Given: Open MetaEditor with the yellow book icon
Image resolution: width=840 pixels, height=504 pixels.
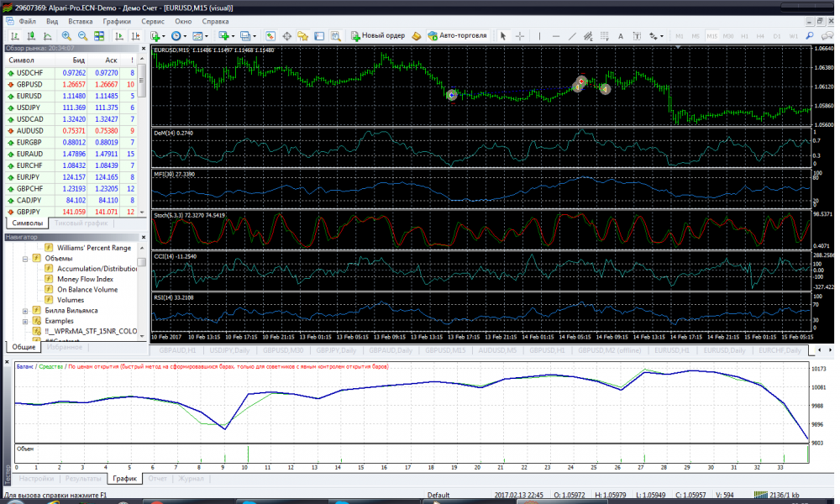Looking at the screenshot, I should click(417, 36).
